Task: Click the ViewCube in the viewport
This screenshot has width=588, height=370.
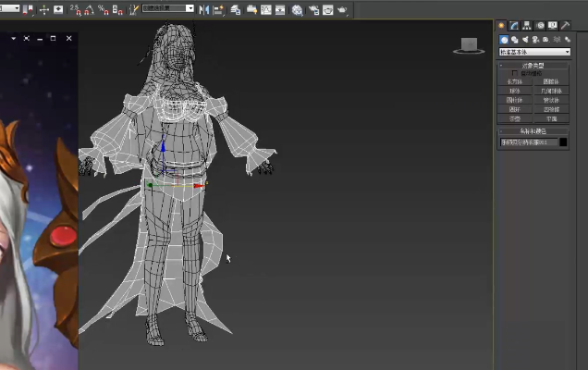Action: tap(469, 44)
